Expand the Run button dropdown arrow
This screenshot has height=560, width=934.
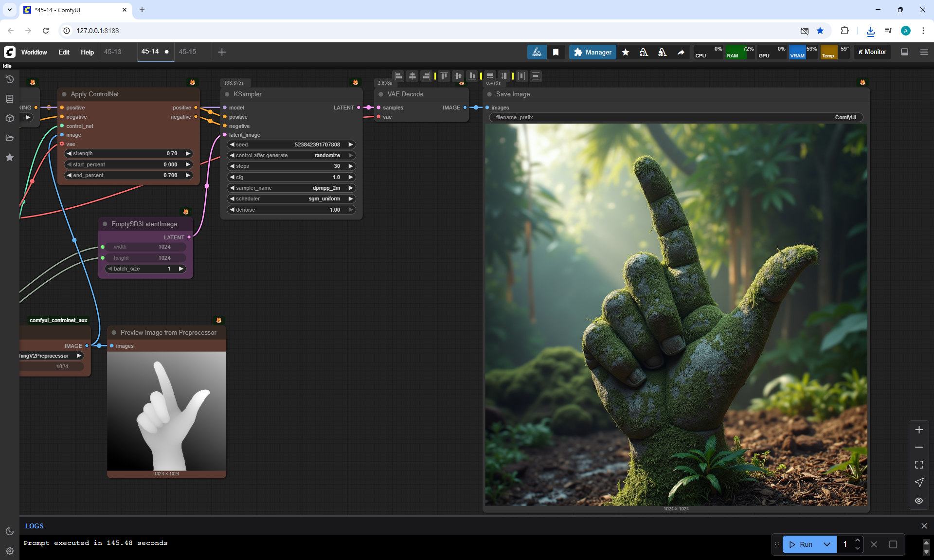(826, 544)
